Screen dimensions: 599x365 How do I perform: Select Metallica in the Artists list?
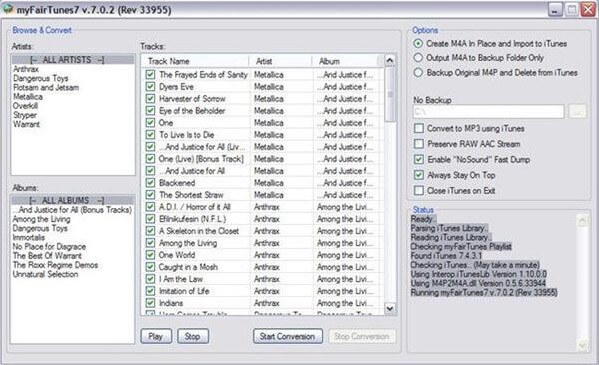point(73,97)
